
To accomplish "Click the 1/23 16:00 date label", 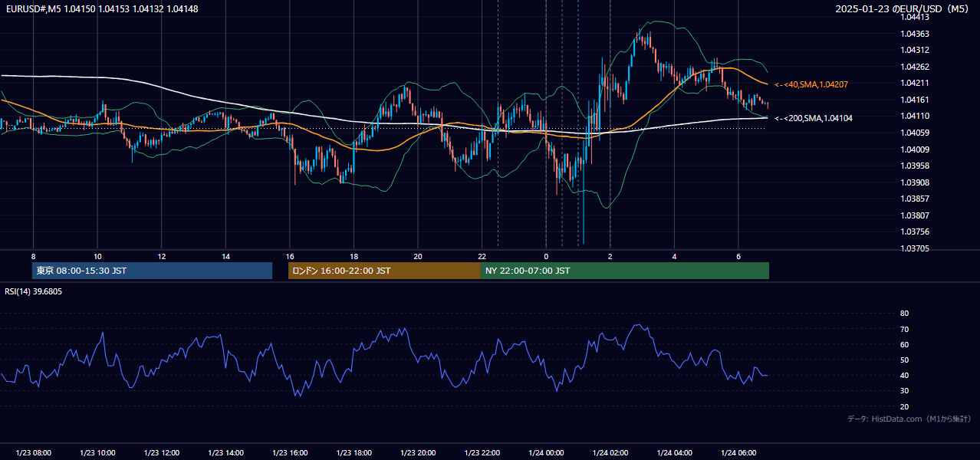I will point(290,453).
